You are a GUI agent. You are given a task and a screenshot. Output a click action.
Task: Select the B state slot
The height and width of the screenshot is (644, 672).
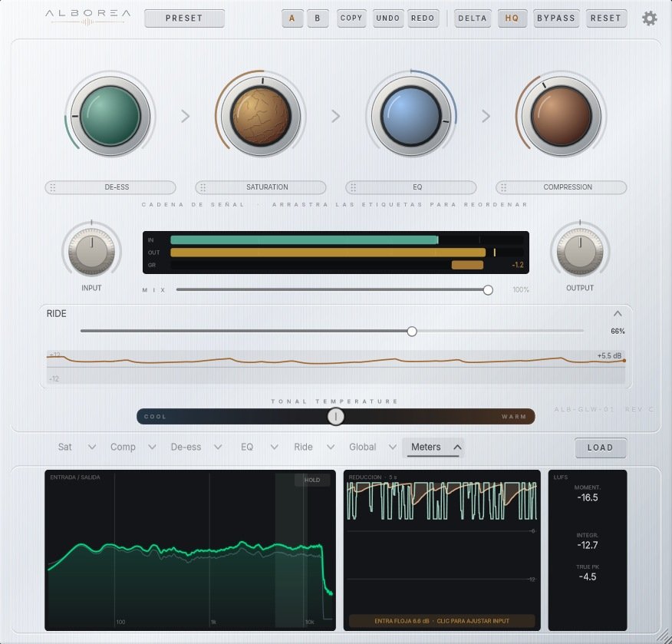[318, 18]
